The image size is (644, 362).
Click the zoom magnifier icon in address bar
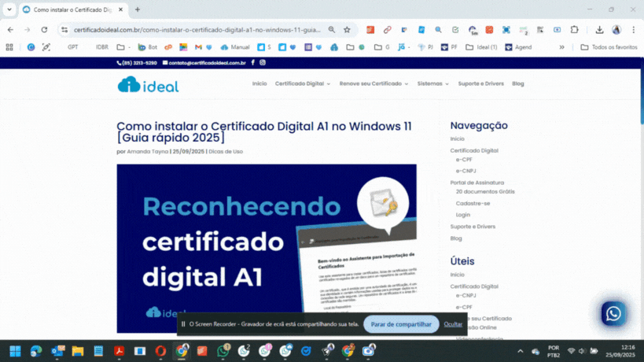tap(332, 30)
